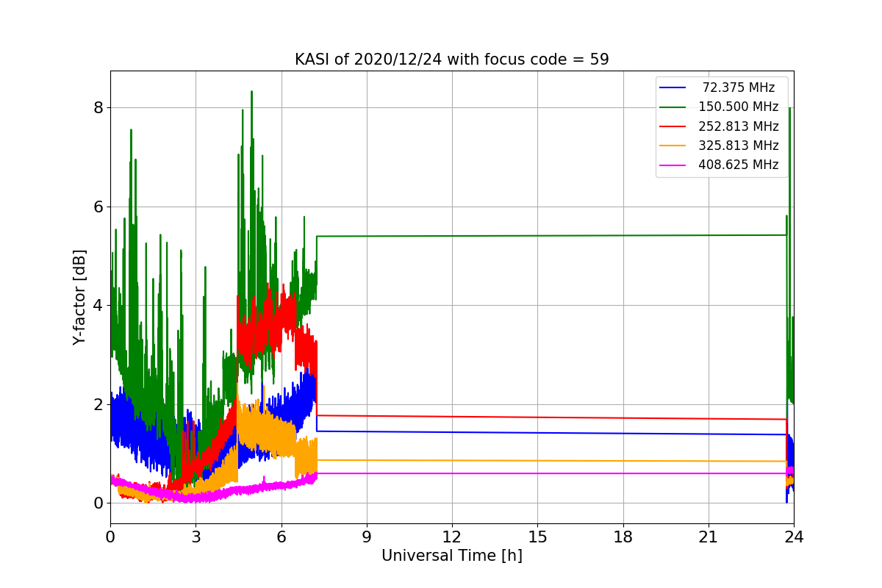Click the orange line sample in legend

pos(673,146)
